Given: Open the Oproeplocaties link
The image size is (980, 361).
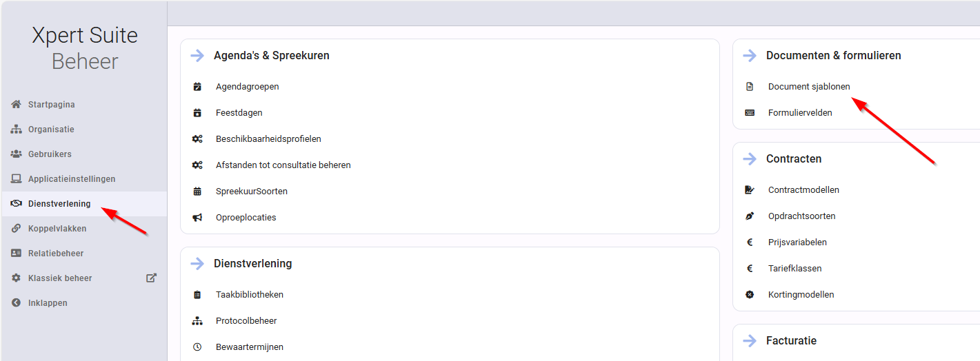Looking at the screenshot, I should [x=246, y=218].
